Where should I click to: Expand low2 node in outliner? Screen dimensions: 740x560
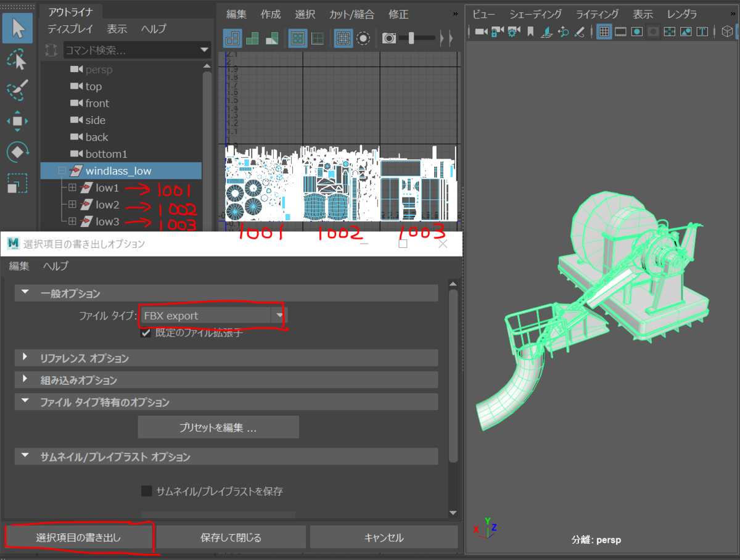tap(72, 204)
